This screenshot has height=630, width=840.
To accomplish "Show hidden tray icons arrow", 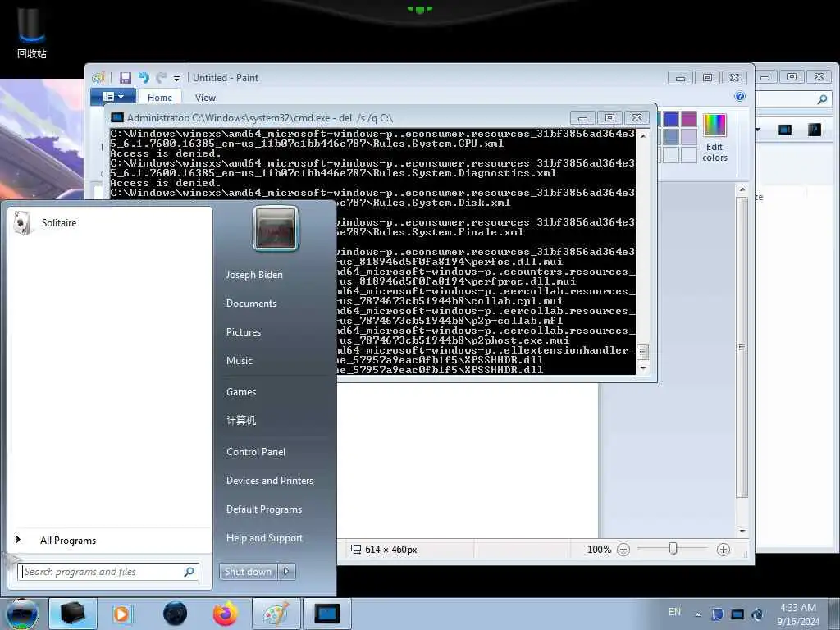I will pos(697,614).
